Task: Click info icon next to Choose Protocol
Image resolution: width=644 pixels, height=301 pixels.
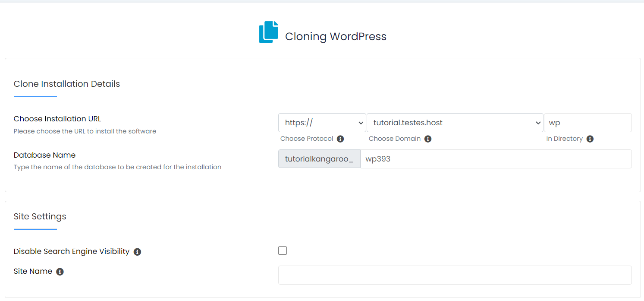Action: 340,139
